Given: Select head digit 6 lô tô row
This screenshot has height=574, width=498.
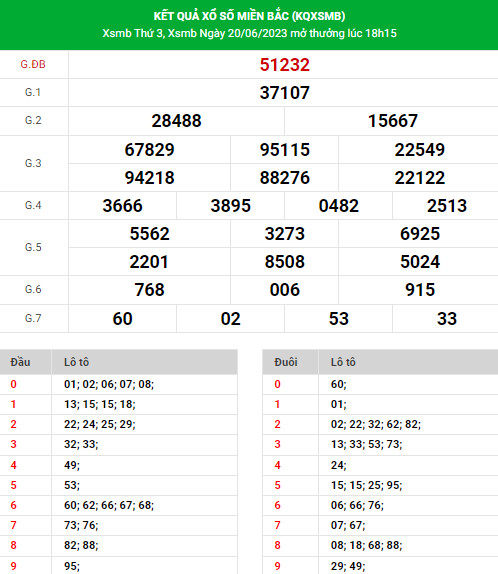Looking at the screenshot, I should pos(119,505).
